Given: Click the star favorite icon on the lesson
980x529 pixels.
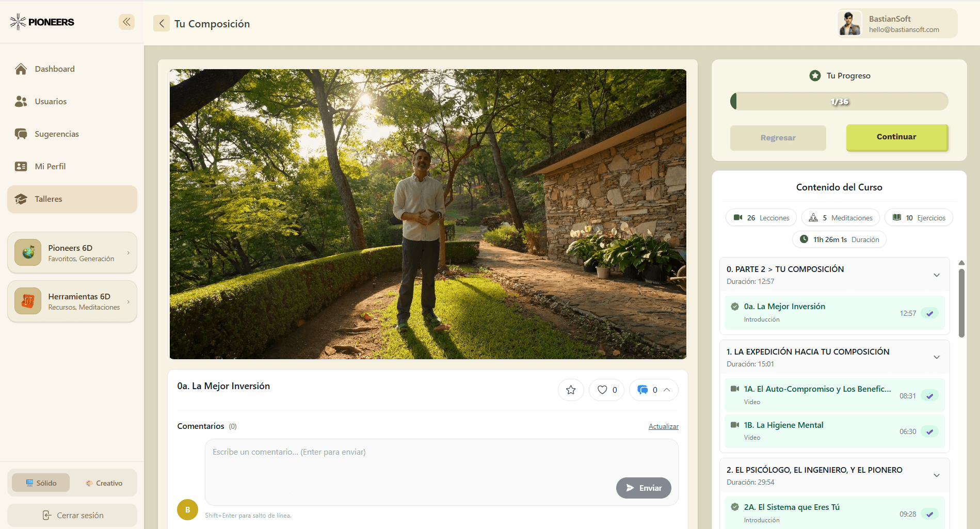Looking at the screenshot, I should [570, 390].
